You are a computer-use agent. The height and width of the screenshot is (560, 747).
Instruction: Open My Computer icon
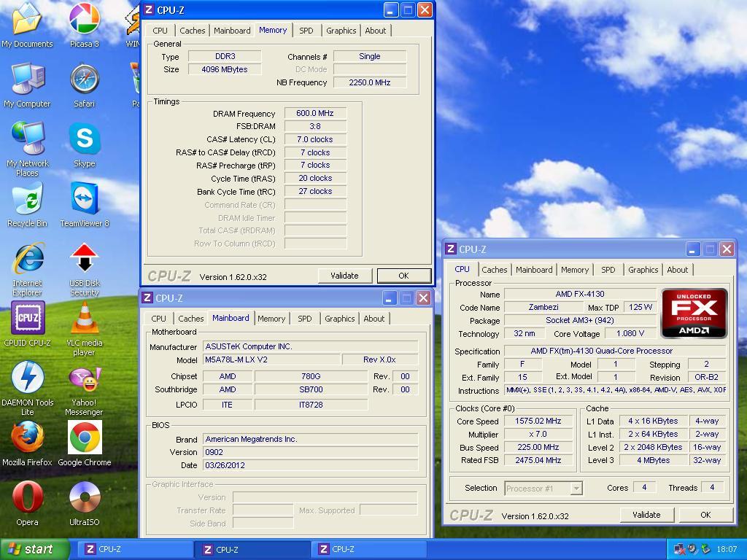(x=27, y=85)
